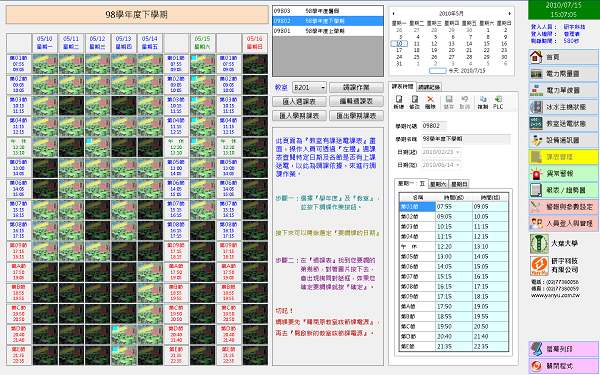Switch to the 調課記錄 tab
Screen dimensions: 600x375
tap(429, 87)
